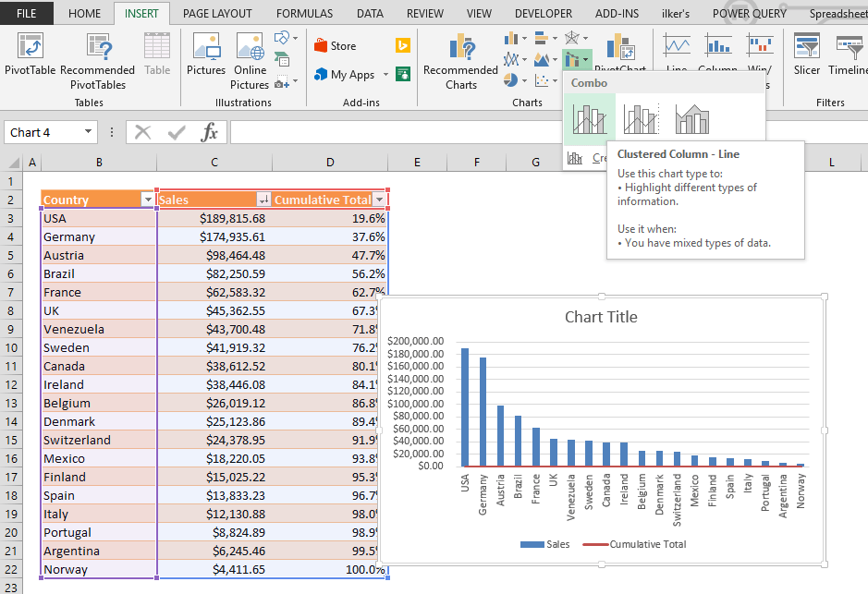Insert a bar chart
Screen dimensions: 868x594
click(x=542, y=38)
